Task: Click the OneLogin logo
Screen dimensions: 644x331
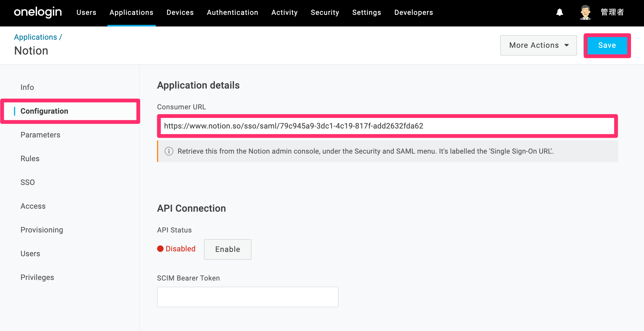Action: pos(38,12)
